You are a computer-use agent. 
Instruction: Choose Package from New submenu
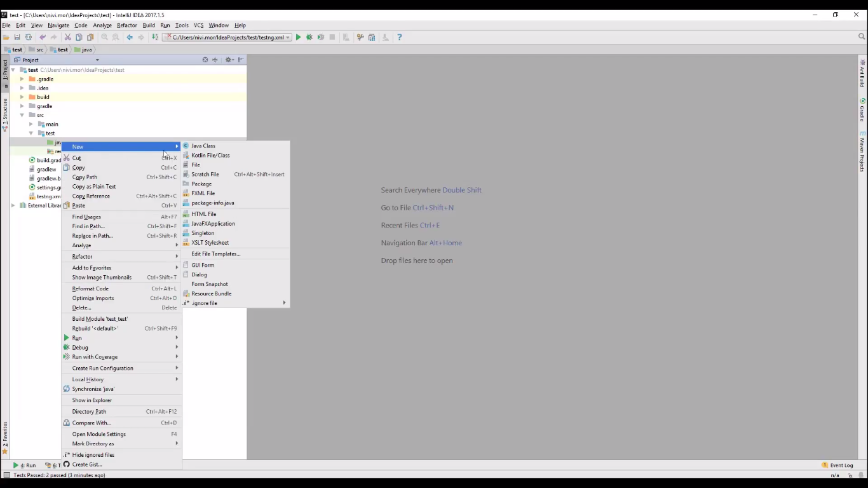point(236,184)
